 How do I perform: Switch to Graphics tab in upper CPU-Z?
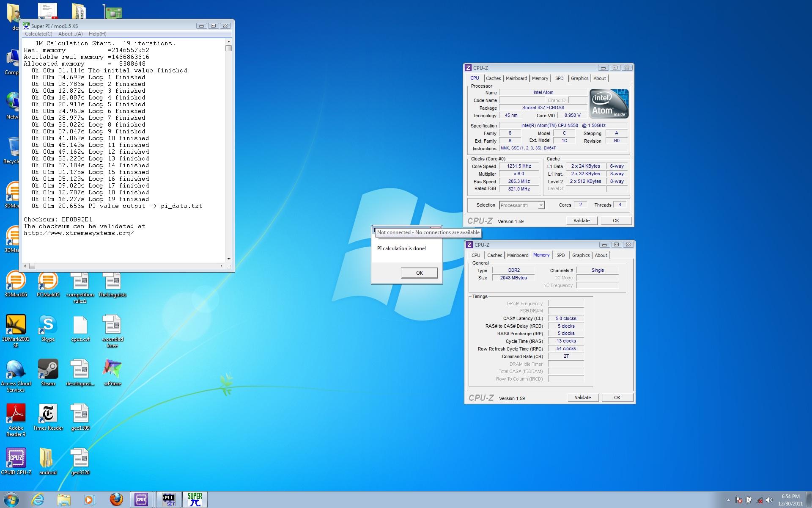tap(579, 78)
